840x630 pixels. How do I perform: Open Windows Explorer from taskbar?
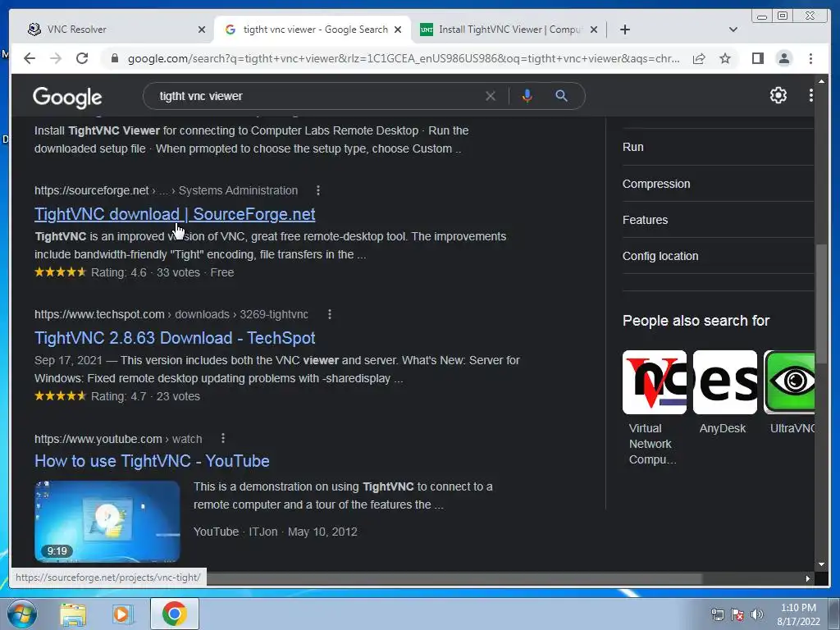73,614
